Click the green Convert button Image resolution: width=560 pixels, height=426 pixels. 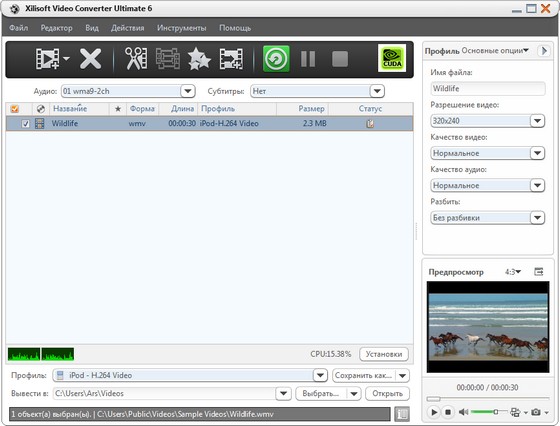point(276,59)
